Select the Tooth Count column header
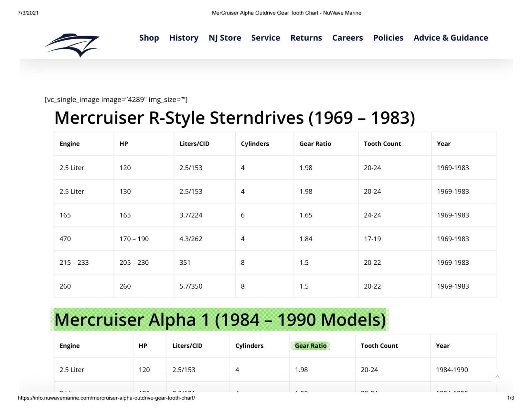The height and width of the screenshot is (411, 532). pyautogui.click(x=382, y=144)
